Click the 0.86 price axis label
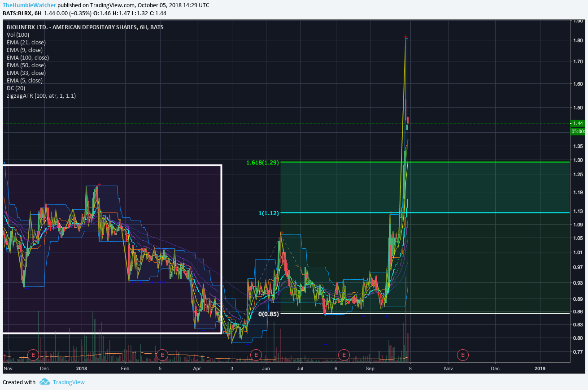Image resolution: width=588 pixels, height=390 pixels. 578,312
